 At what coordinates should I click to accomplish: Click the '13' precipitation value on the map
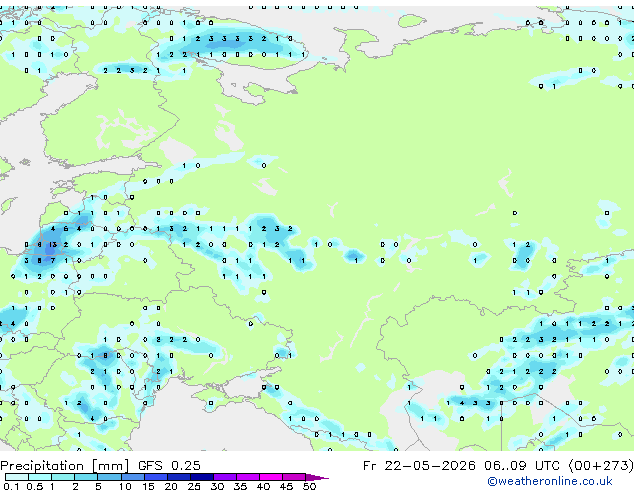tap(53, 245)
